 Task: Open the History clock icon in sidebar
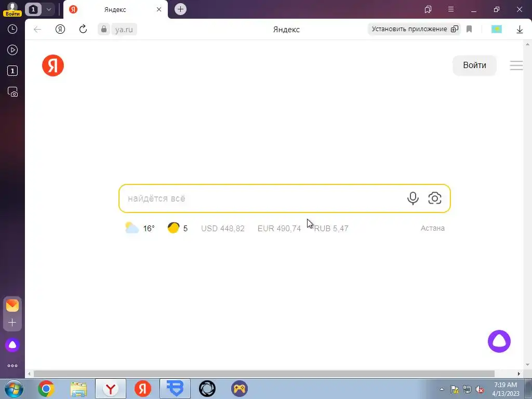pos(12,29)
